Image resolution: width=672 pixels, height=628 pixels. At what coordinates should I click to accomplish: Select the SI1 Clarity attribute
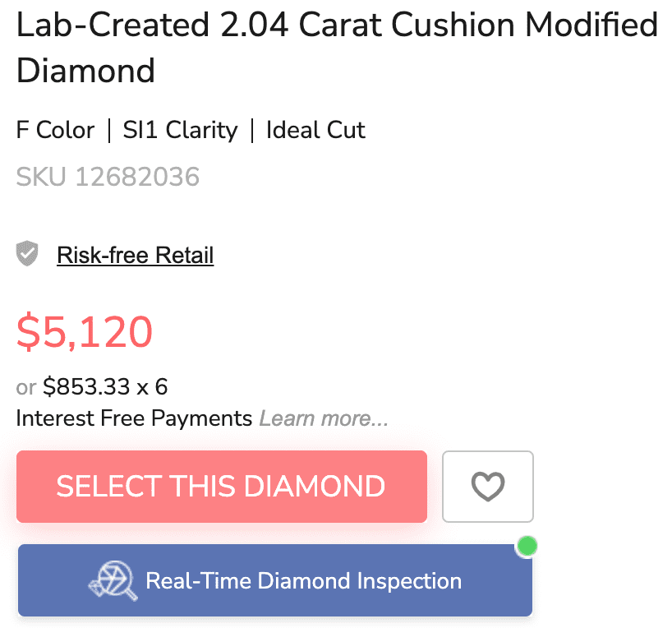coord(180,130)
